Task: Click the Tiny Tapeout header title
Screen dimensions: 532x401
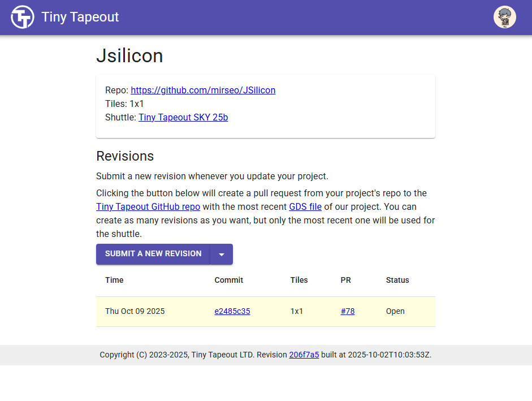Action: [x=80, y=17]
